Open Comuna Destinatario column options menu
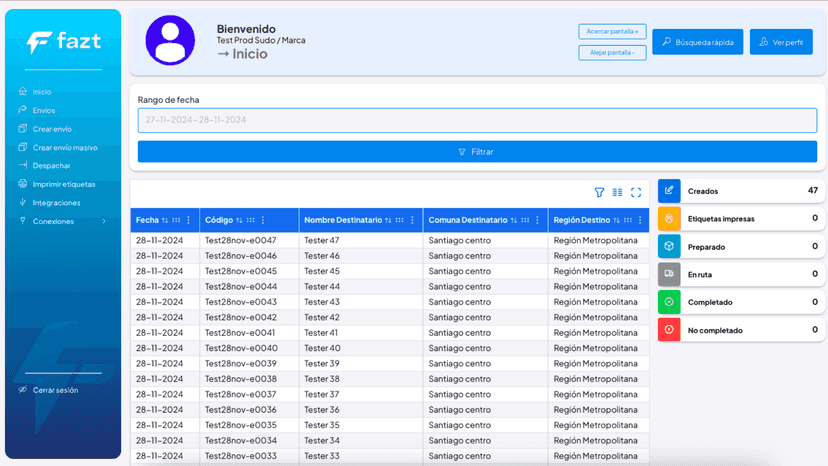Viewport: 828px width, 466px height. [538, 220]
